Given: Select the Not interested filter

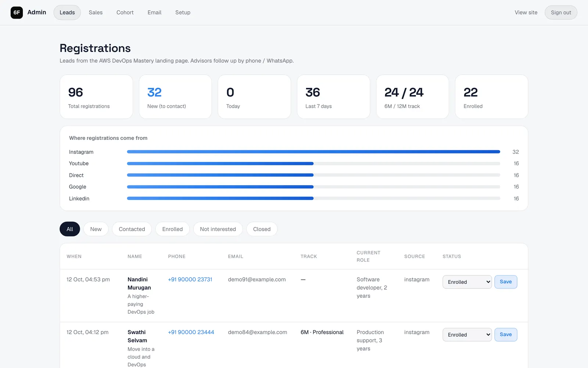Looking at the screenshot, I should click(x=218, y=229).
